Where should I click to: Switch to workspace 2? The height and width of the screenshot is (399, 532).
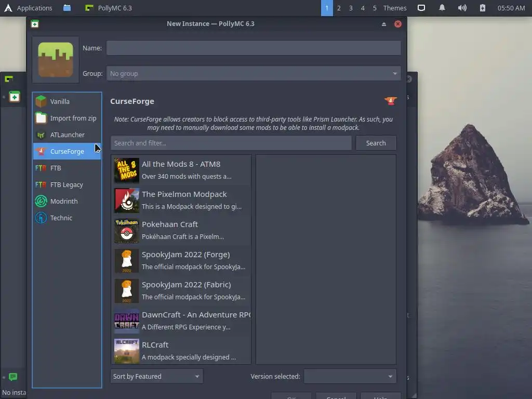[x=339, y=8]
